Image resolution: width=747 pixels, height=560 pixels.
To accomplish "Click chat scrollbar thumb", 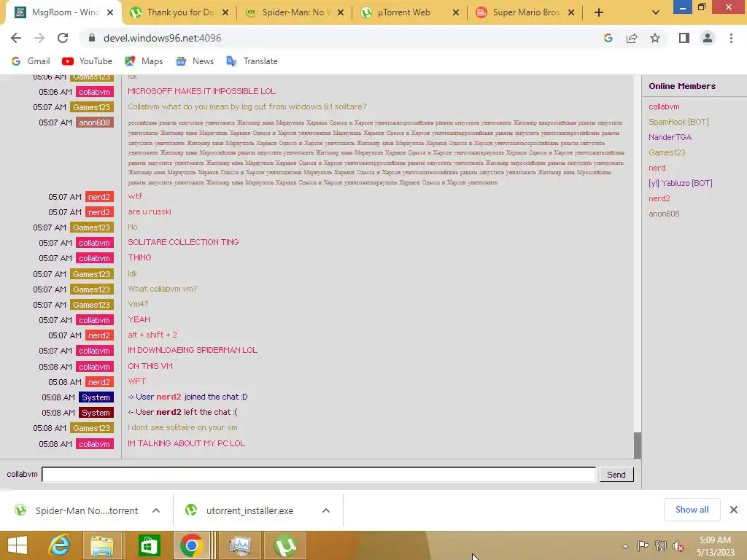I will point(637,446).
